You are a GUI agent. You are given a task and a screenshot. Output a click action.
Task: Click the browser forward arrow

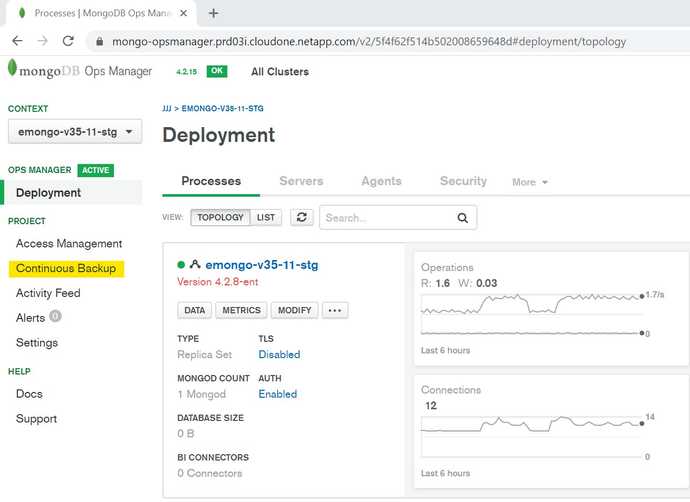43,41
